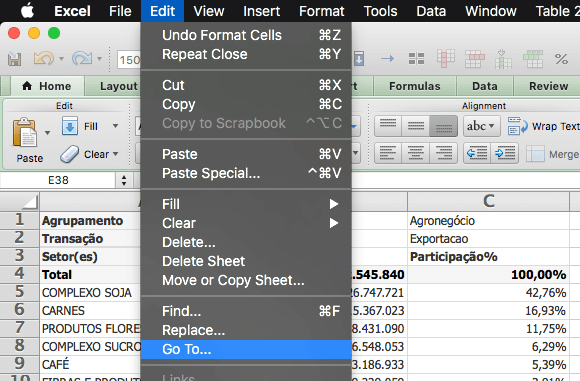Align text right icon
Screen dimensions: 580x381
coord(444,153)
